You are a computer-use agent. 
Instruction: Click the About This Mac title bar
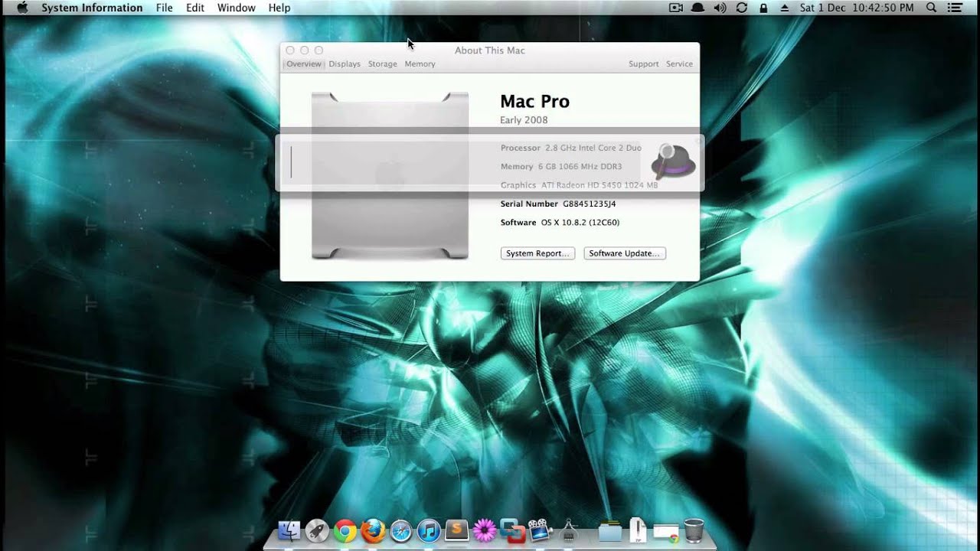click(490, 51)
